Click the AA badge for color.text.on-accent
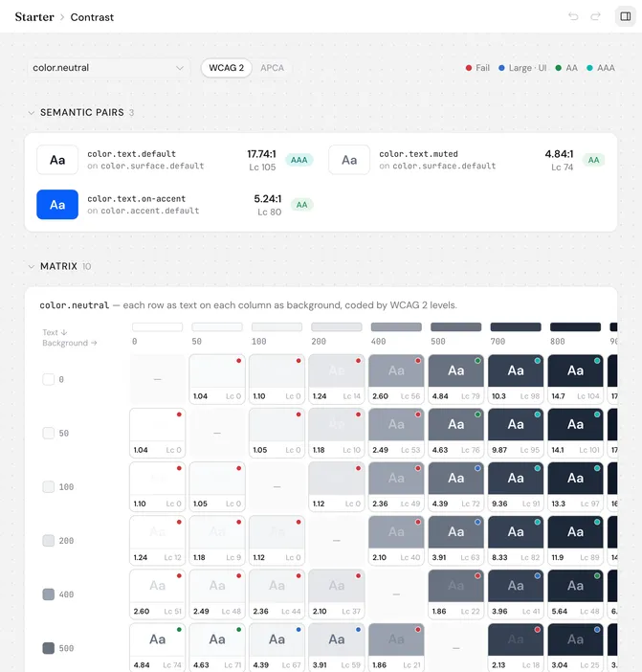 click(301, 205)
